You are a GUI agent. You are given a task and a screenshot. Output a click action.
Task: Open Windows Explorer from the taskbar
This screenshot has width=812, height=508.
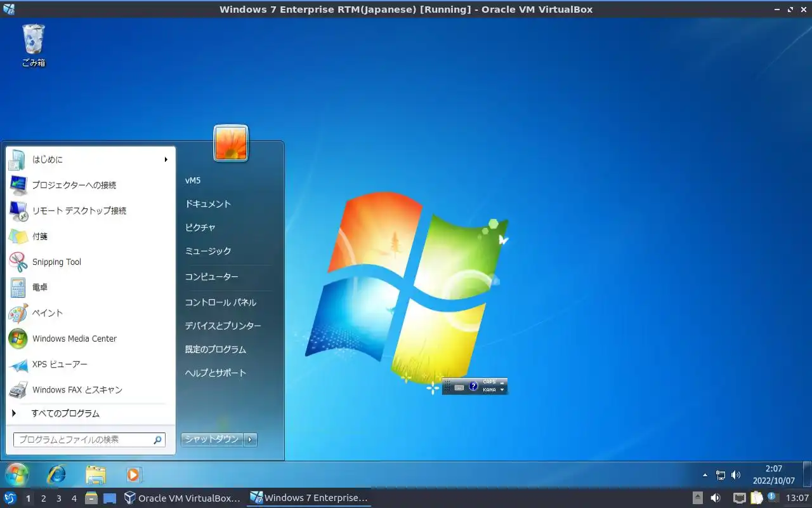[96, 474]
